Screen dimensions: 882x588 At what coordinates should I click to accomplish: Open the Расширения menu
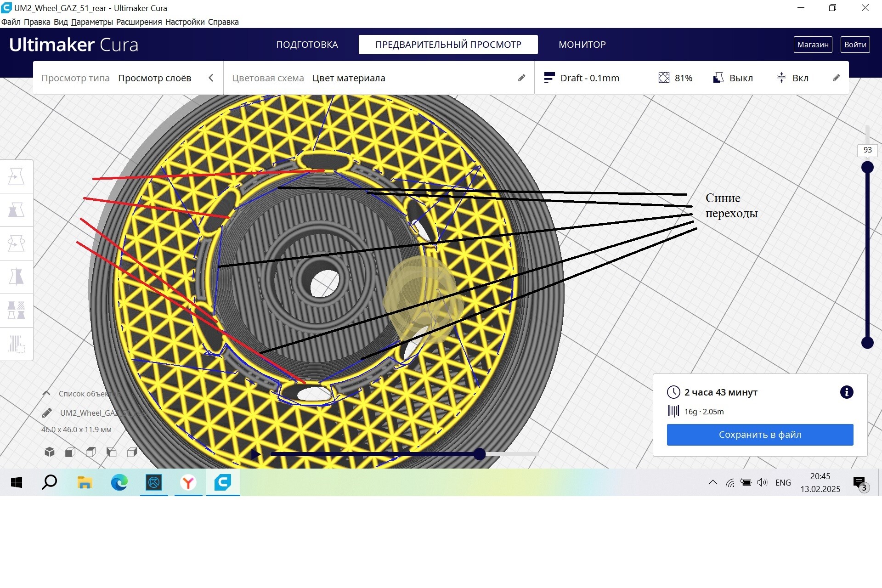(139, 22)
